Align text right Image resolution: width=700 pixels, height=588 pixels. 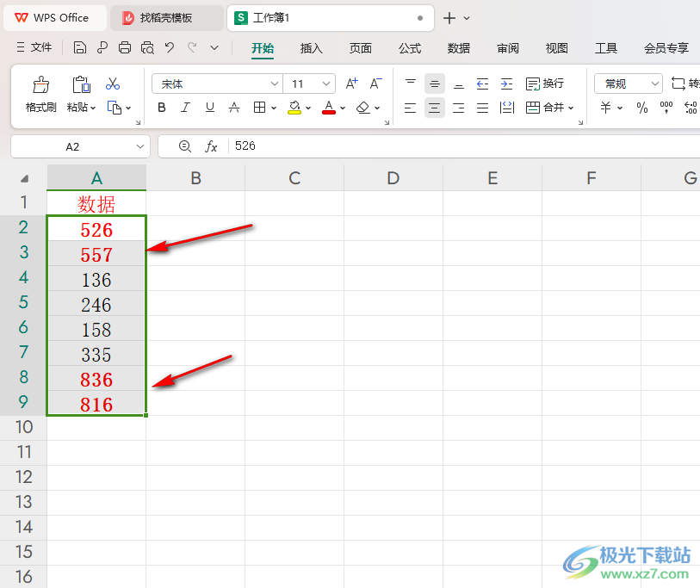(458, 108)
